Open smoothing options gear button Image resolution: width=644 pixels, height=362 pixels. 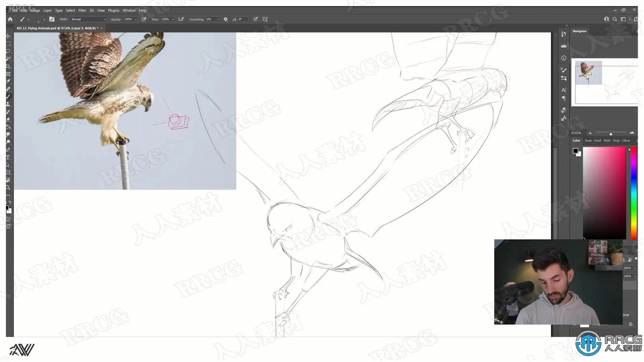[226, 19]
